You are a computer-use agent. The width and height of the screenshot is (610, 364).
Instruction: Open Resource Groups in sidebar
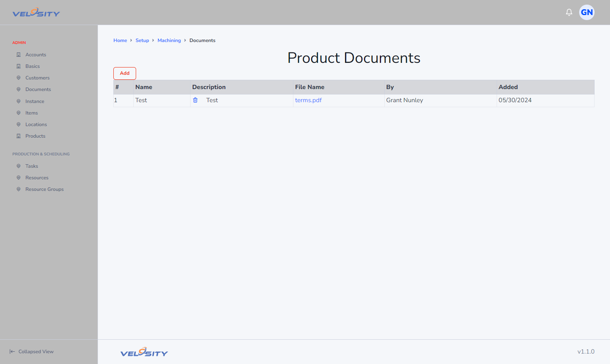click(x=44, y=189)
